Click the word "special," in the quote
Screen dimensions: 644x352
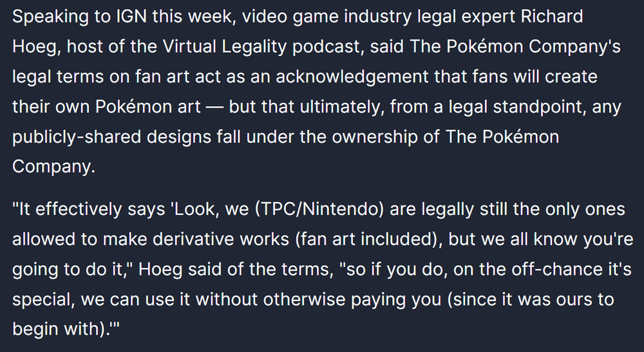(x=44, y=299)
